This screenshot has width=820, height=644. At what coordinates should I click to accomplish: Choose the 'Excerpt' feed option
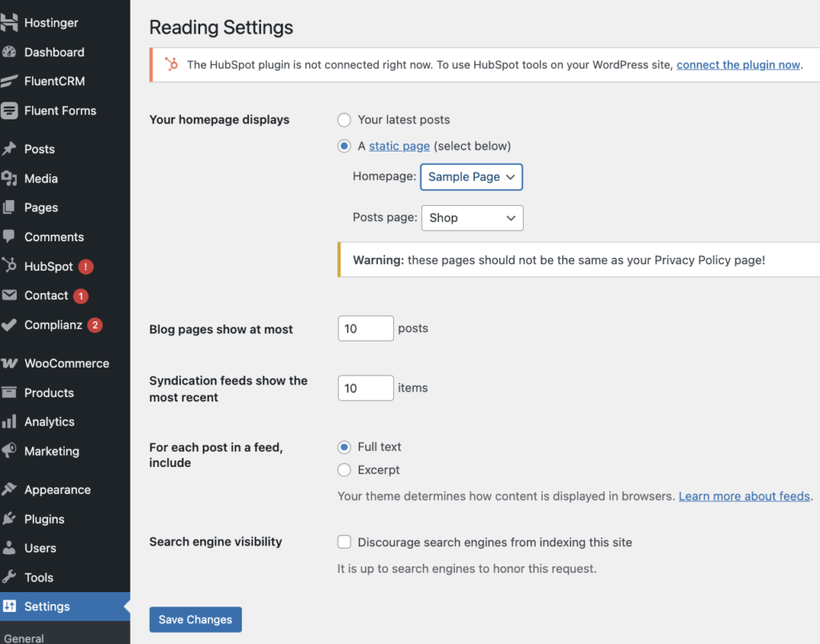[344, 470]
